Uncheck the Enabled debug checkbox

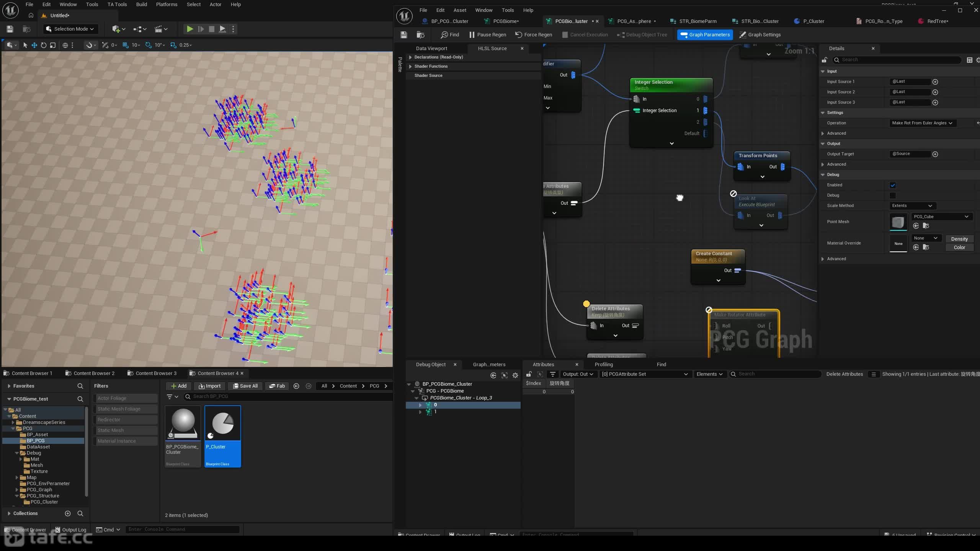click(x=893, y=185)
